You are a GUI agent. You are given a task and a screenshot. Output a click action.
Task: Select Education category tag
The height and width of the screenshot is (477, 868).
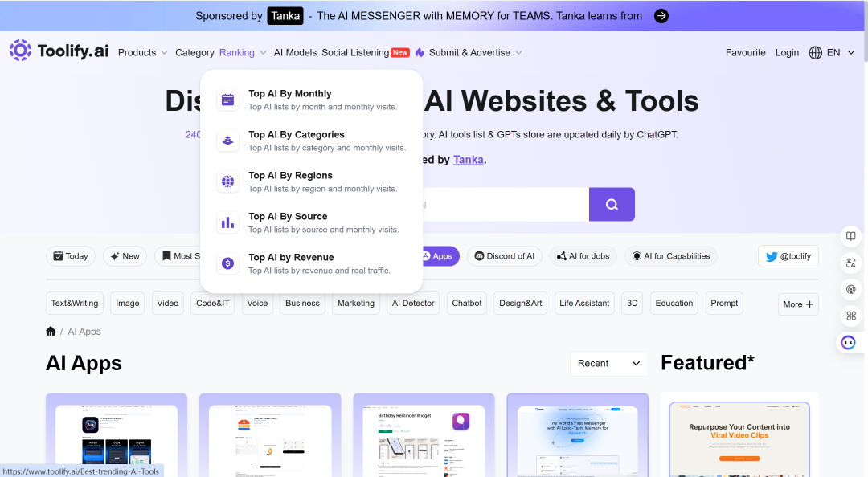click(x=674, y=304)
